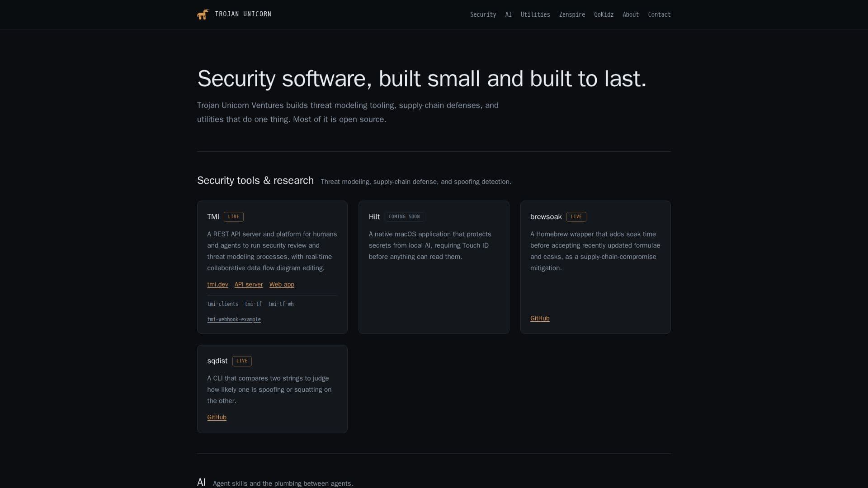Click the TROJAN UNICORN brand name
The image size is (868, 488).
coord(243,14)
